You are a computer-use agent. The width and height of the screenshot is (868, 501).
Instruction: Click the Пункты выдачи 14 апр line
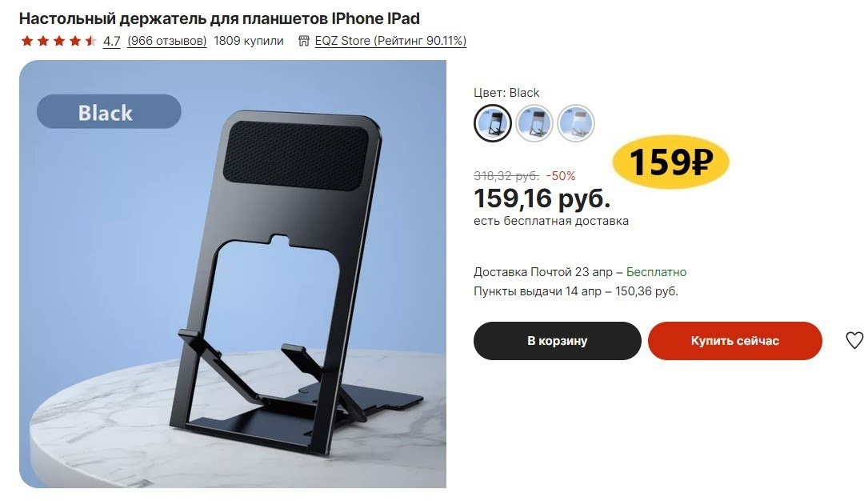(x=576, y=291)
